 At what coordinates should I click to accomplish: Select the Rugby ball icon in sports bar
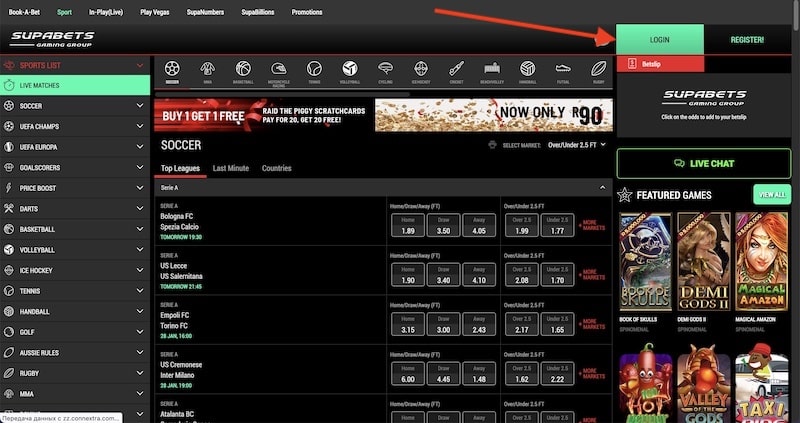598,68
